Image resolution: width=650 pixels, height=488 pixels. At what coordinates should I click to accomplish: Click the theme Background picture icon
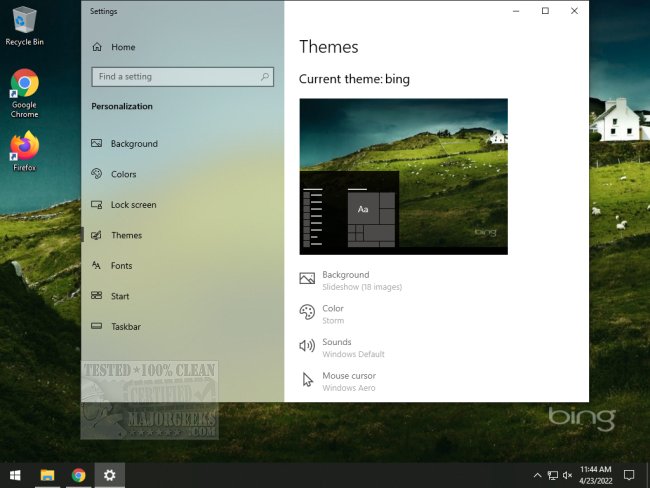click(x=307, y=278)
